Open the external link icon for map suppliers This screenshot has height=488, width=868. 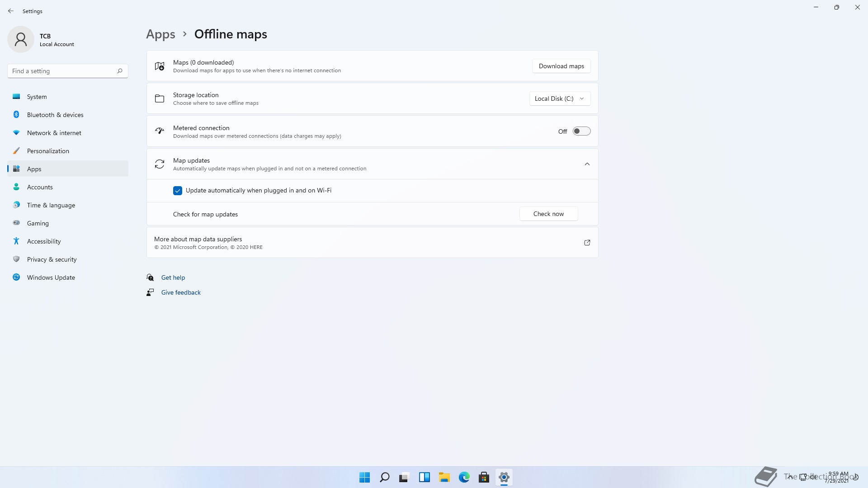[587, 243]
